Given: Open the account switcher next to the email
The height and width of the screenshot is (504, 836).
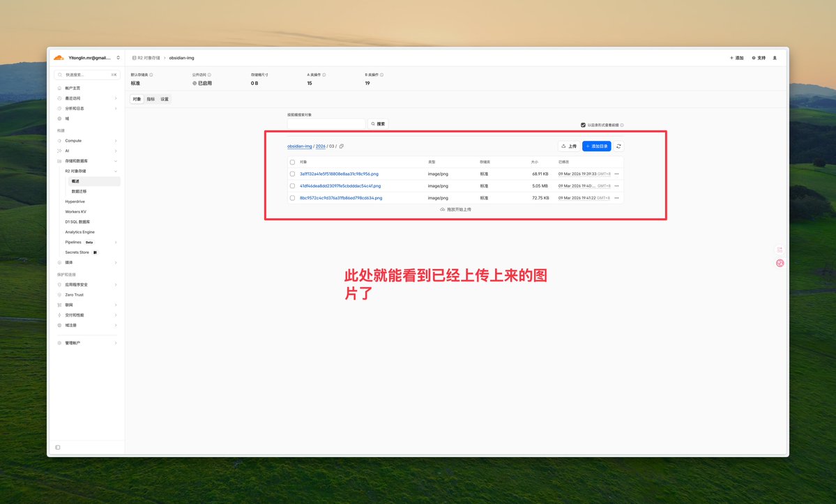Looking at the screenshot, I should point(118,58).
